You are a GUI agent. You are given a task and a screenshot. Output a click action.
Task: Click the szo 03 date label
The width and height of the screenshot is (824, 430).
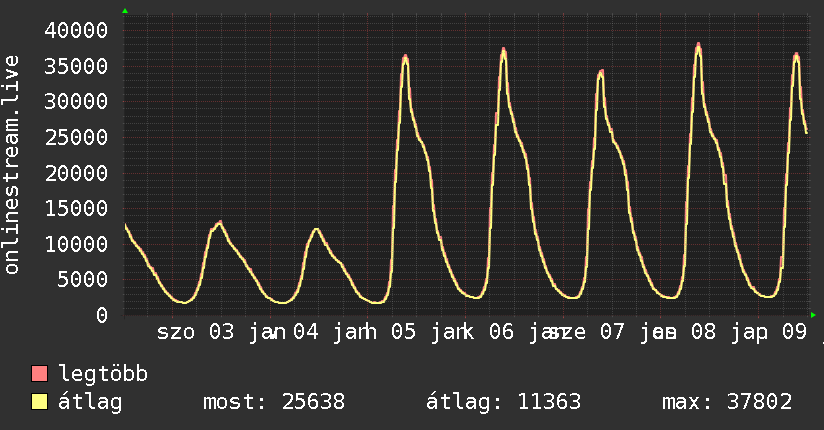coord(195,332)
